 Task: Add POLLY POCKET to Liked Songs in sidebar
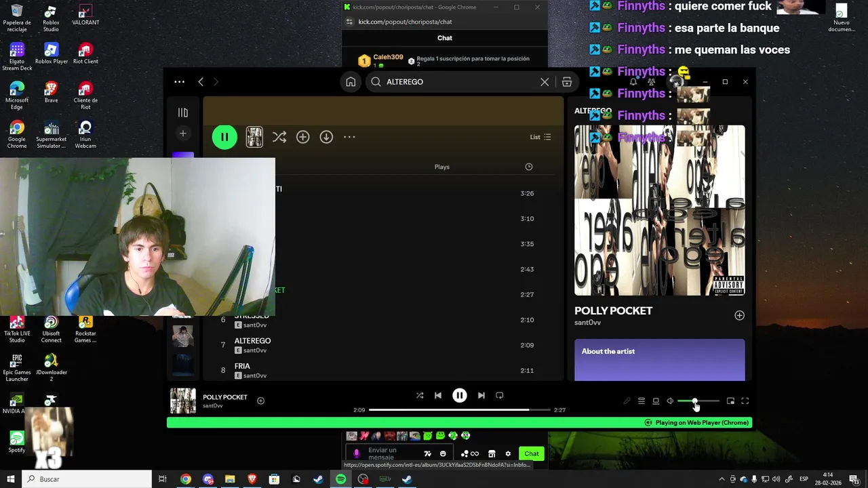(739, 315)
